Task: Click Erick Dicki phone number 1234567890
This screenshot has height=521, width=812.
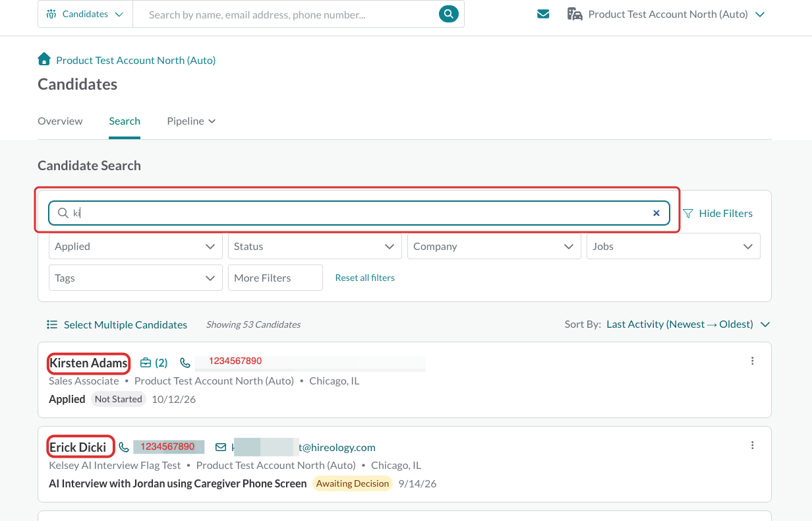Action: pos(167,446)
